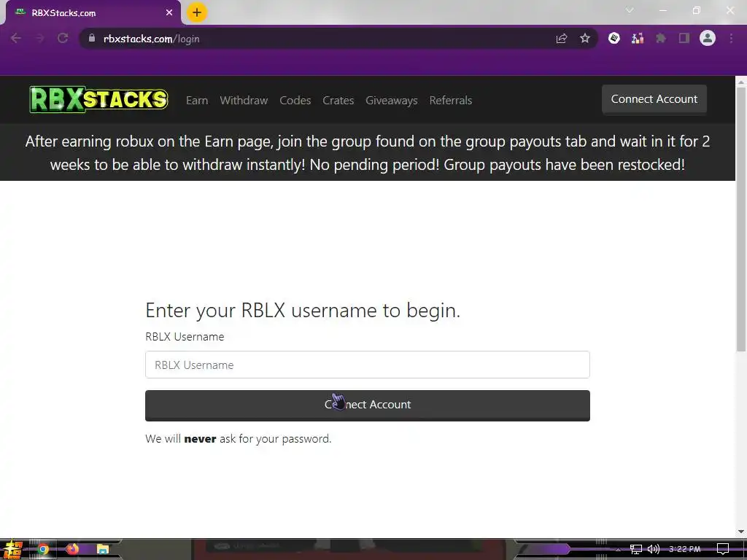This screenshot has height=560, width=747.
Task: Go to the Crates page
Action: pyautogui.click(x=338, y=101)
